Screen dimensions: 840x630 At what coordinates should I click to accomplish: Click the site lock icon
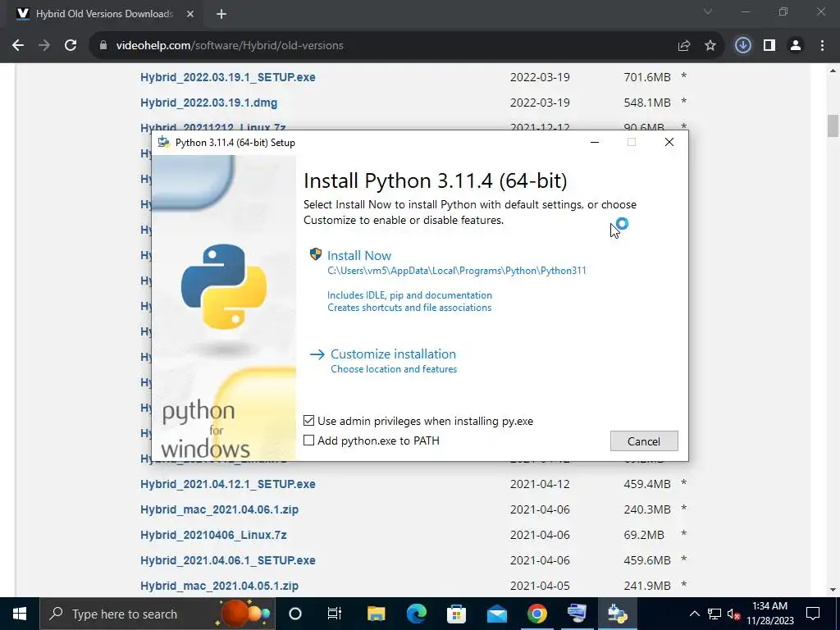(x=103, y=46)
